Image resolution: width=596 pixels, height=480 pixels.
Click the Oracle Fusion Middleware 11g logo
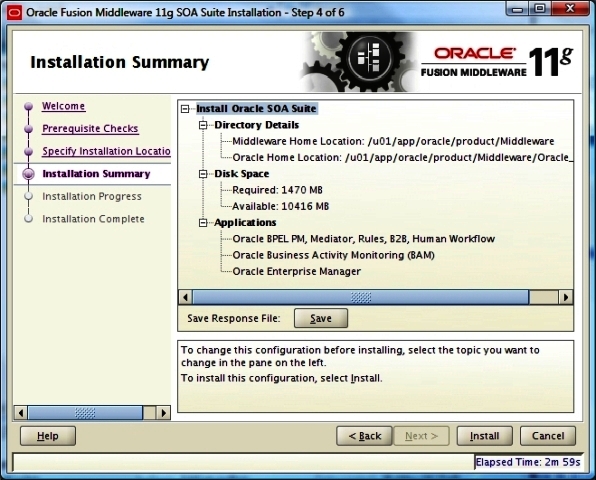[497, 62]
